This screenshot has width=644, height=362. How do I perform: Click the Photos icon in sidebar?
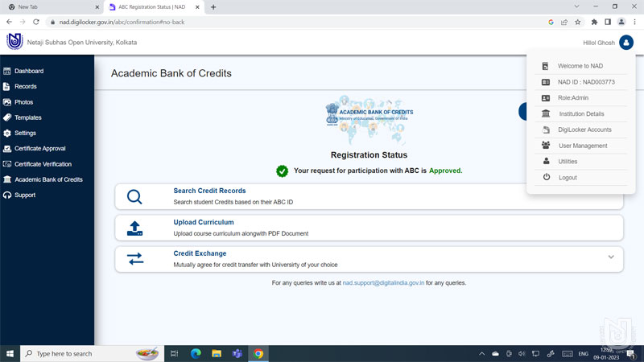[x=7, y=102]
